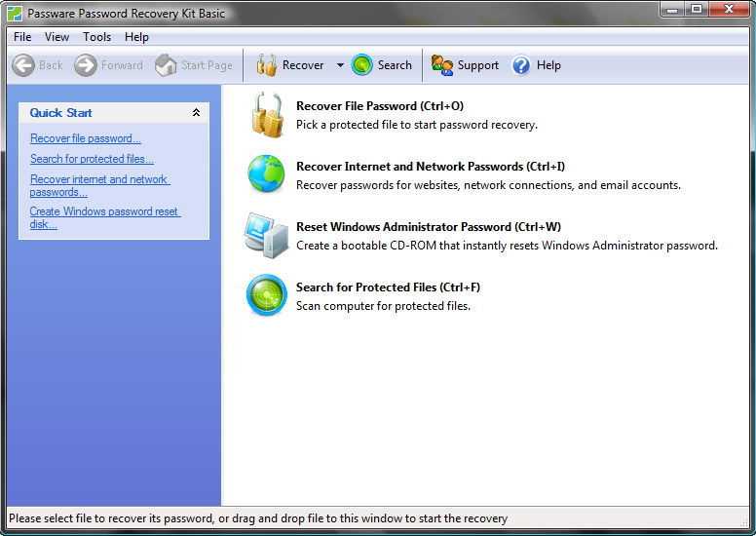This screenshot has width=756, height=536.
Task: Minimize the Passware window
Action: tap(672, 9)
